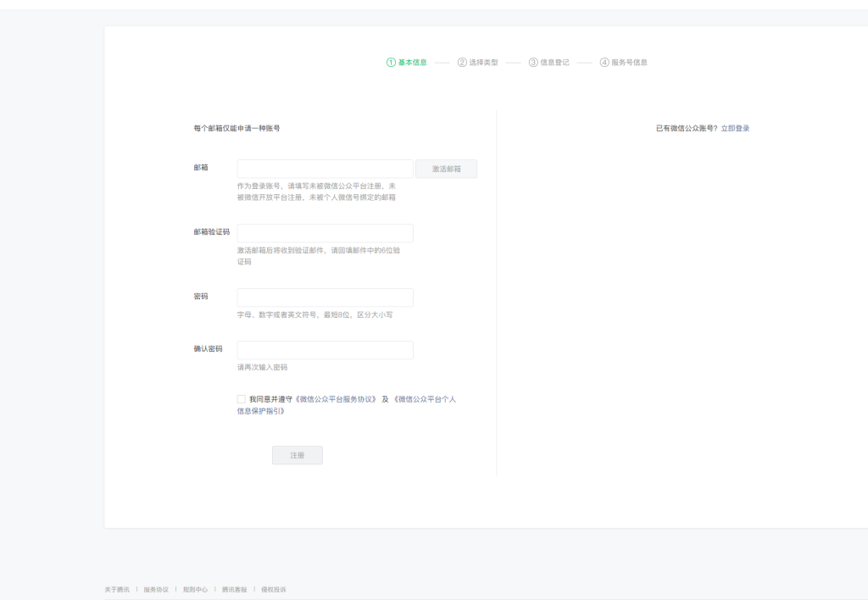Image resolution: width=868 pixels, height=600 pixels.
Task: Select the 确认密码 confirm password field
Action: 325,350
